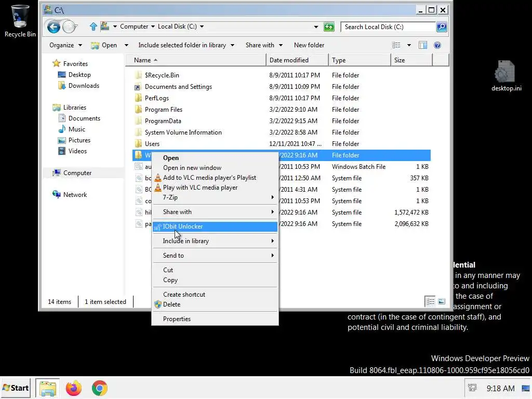Go back with the Back arrow
The image size is (532, 399).
(54, 27)
